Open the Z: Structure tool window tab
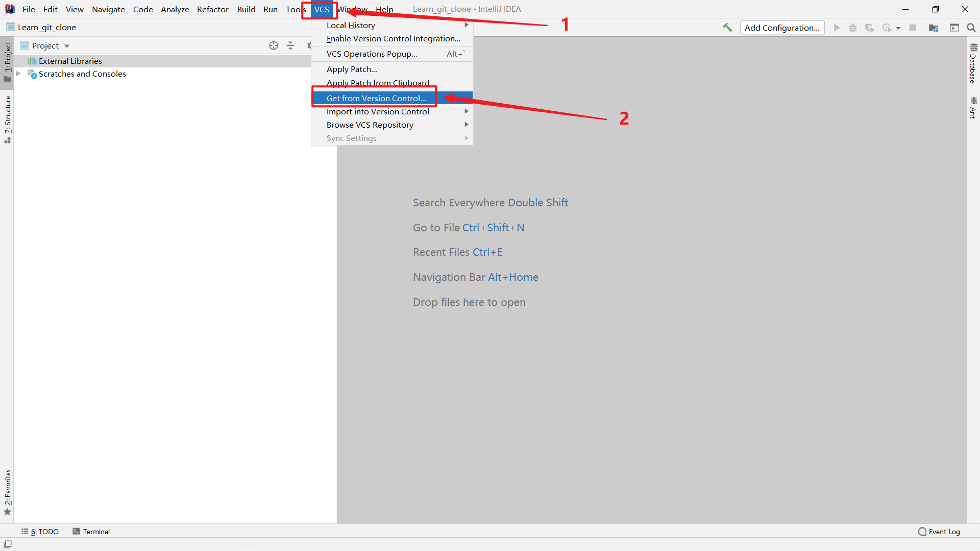The width and height of the screenshot is (980, 551). pos(8,119)
